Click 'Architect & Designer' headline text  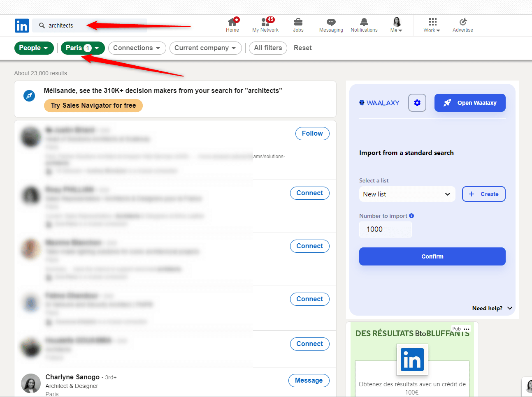72,386
